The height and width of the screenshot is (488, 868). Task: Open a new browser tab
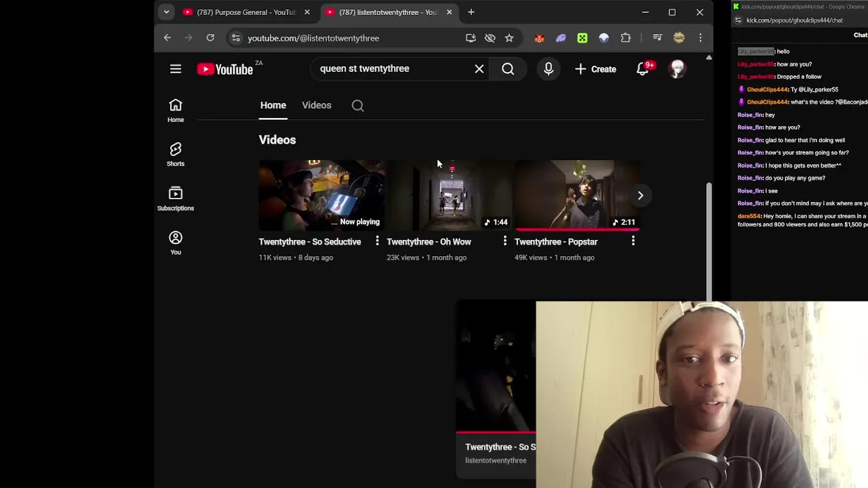(x=471, y=12)
